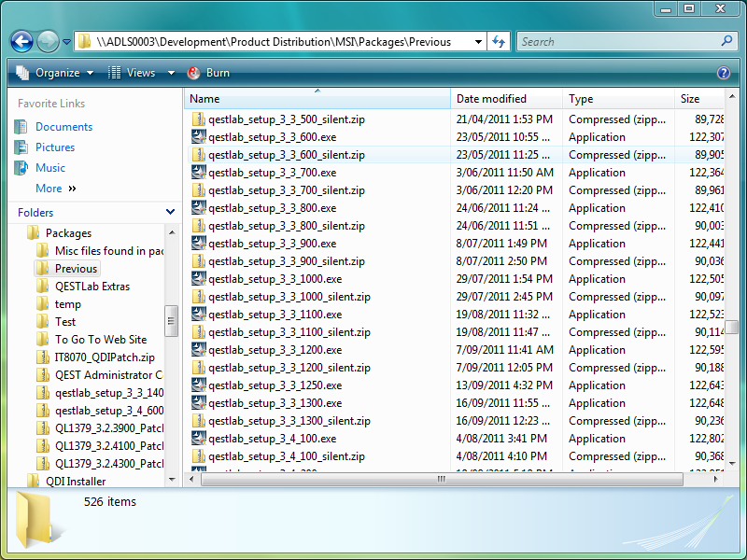Click inside the Search input field
Screen dimensions: 747x560
(x=607, y=41)
